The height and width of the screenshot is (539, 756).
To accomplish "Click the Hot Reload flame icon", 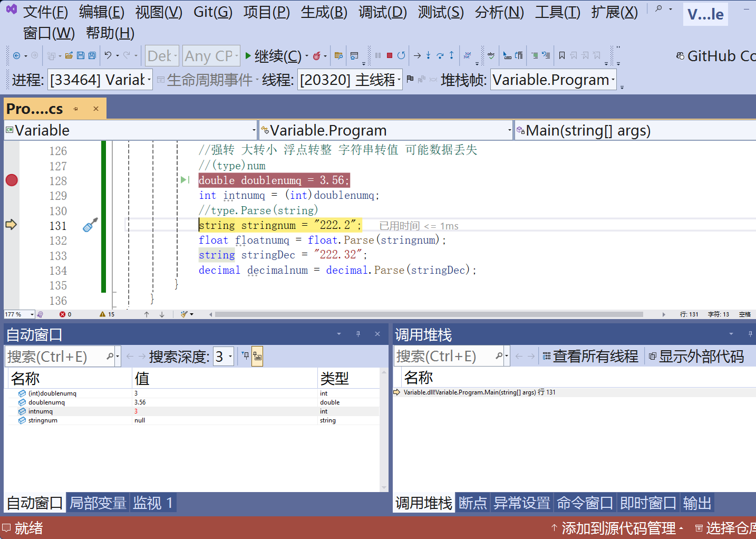I will pos(317,55).
